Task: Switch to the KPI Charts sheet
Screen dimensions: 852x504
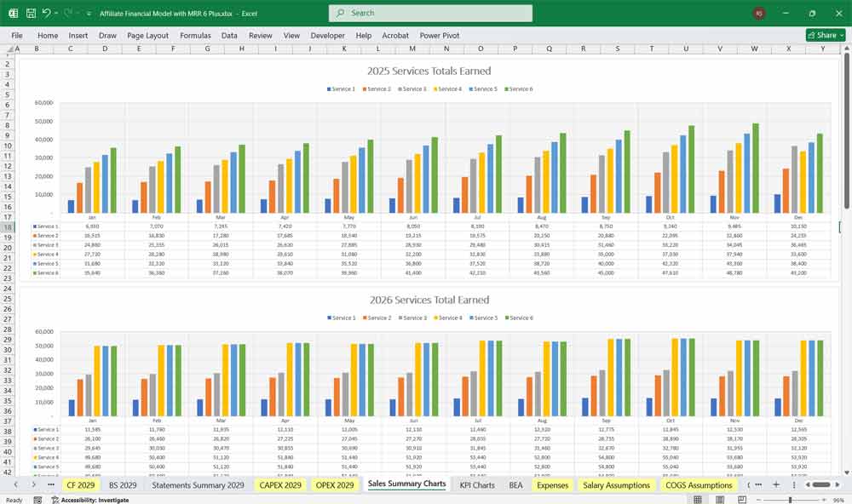Action: pyautogui.click(x=477, y=484)
